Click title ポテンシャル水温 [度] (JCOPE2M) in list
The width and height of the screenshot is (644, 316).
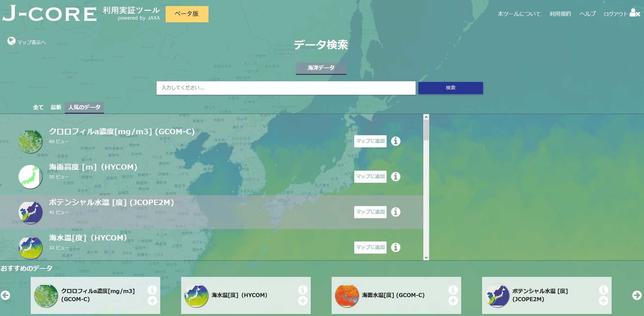(x=111, y=202)
